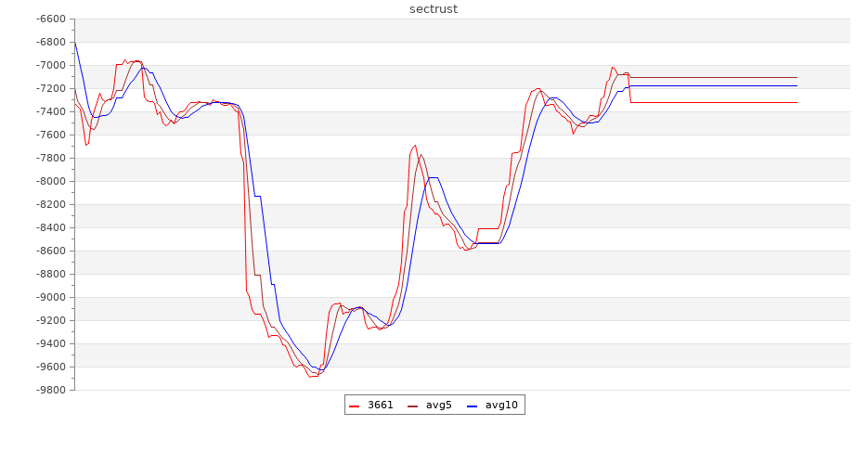Click the -8800 y-axis label
868x464 pixels.
click(x=48, y=274)
